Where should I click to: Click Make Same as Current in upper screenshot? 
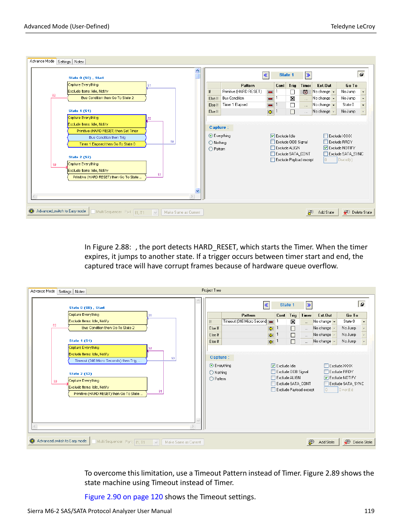tap(182, 212)
